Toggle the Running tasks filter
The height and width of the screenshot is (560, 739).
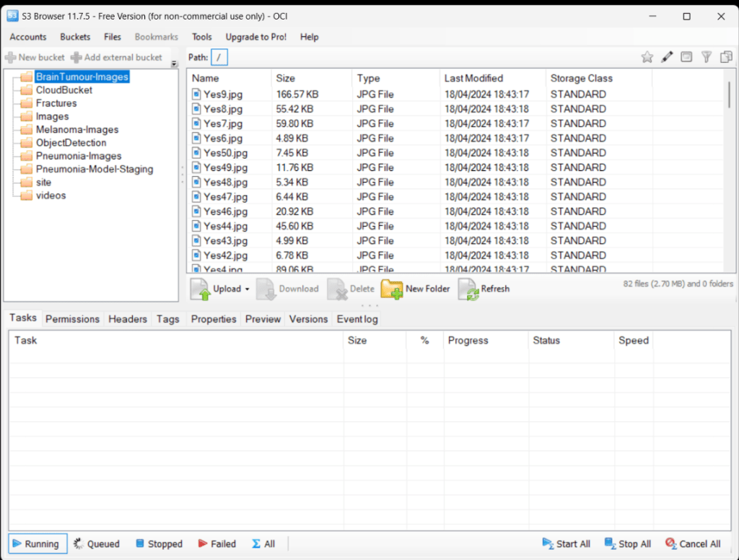(x=38, y=544)
